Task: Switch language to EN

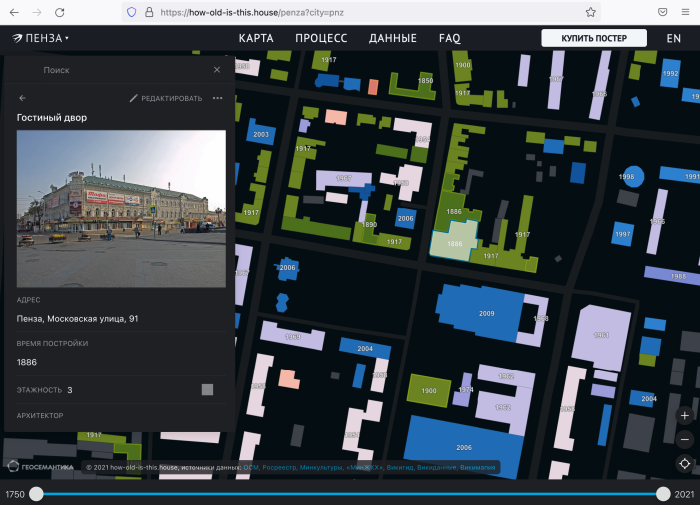Action: 674,38
